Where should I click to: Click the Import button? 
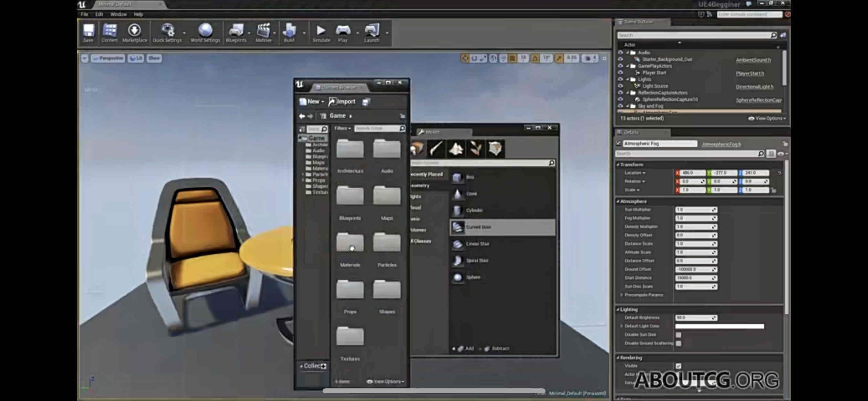click(x=342, y=101)
